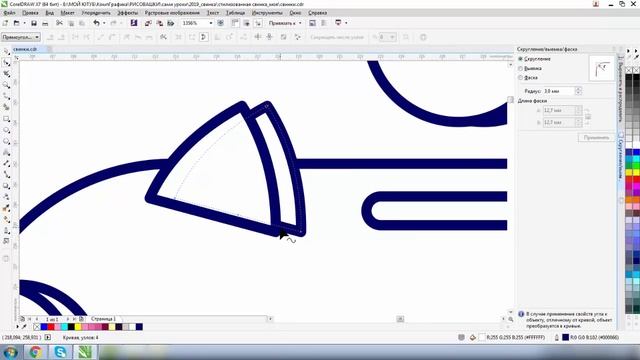Image resolution: width=640 pixels, height=360 pixels.
Task: Click the Save floppy disk icon
Action: coord(34,23)
